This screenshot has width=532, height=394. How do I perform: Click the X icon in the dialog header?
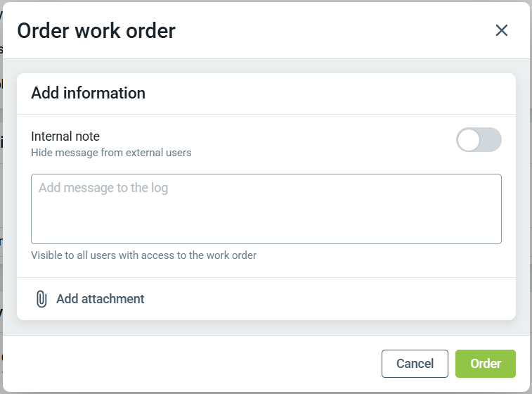pos(501,30)
